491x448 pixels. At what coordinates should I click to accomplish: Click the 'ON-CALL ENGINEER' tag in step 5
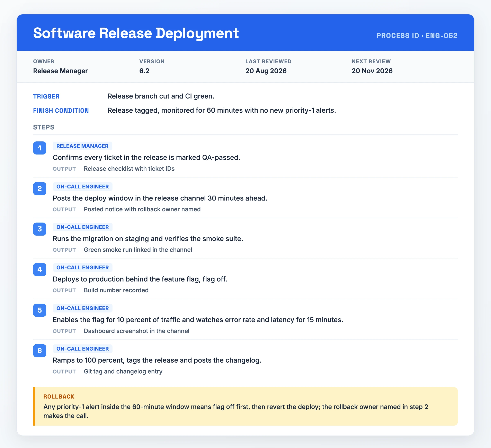coord(83,308)
